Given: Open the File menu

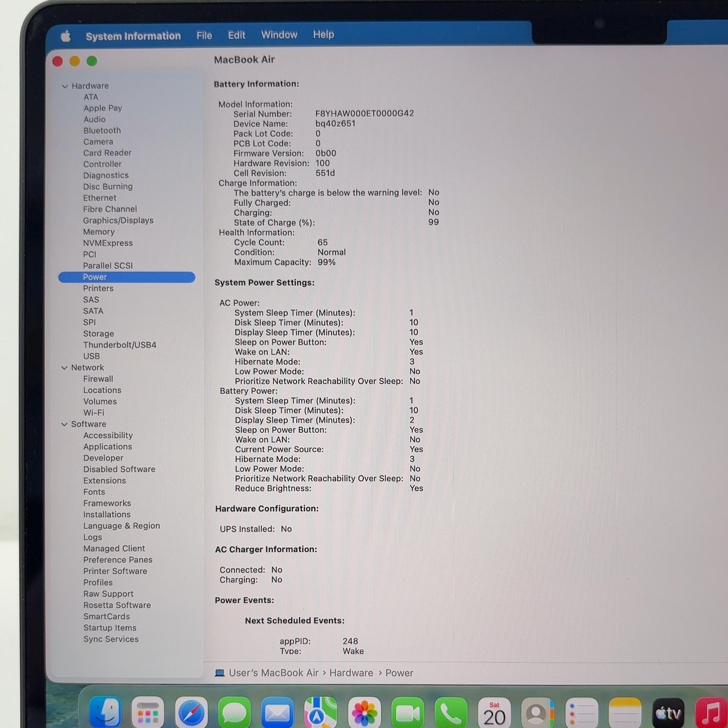Looking at the screenshot, I should tap(204, 36).
